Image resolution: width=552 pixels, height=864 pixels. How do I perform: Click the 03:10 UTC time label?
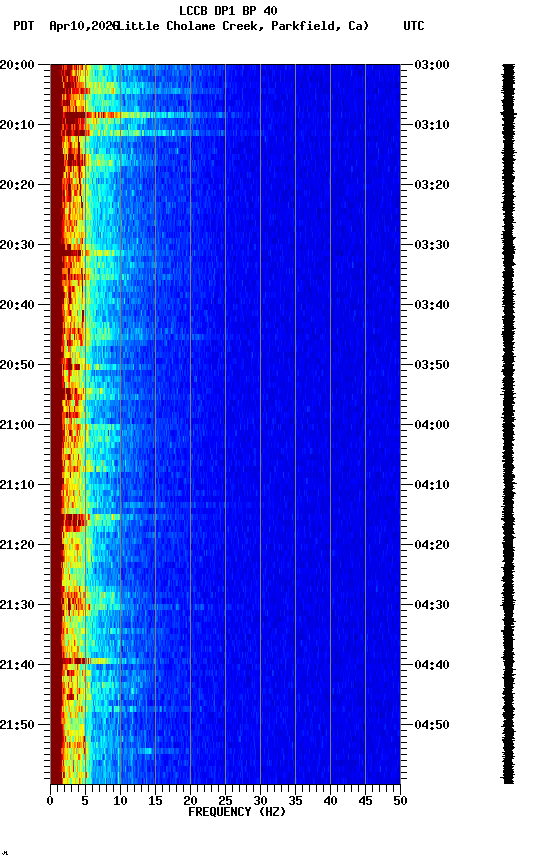(432, 125)
